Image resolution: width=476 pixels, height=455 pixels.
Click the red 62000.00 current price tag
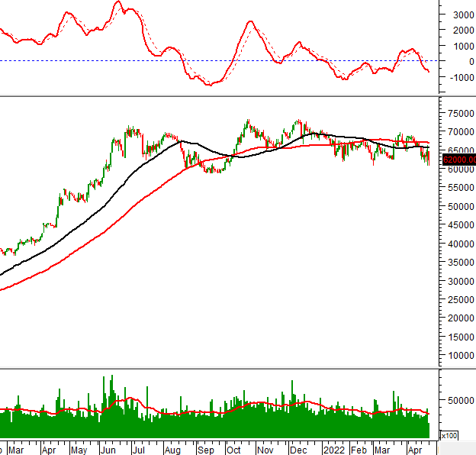pos(458,160)
